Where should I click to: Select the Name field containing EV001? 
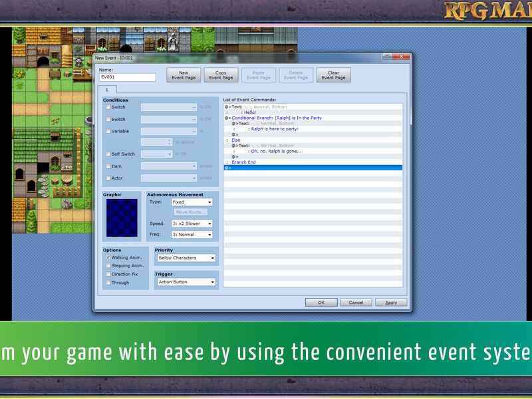coord(128,77)
